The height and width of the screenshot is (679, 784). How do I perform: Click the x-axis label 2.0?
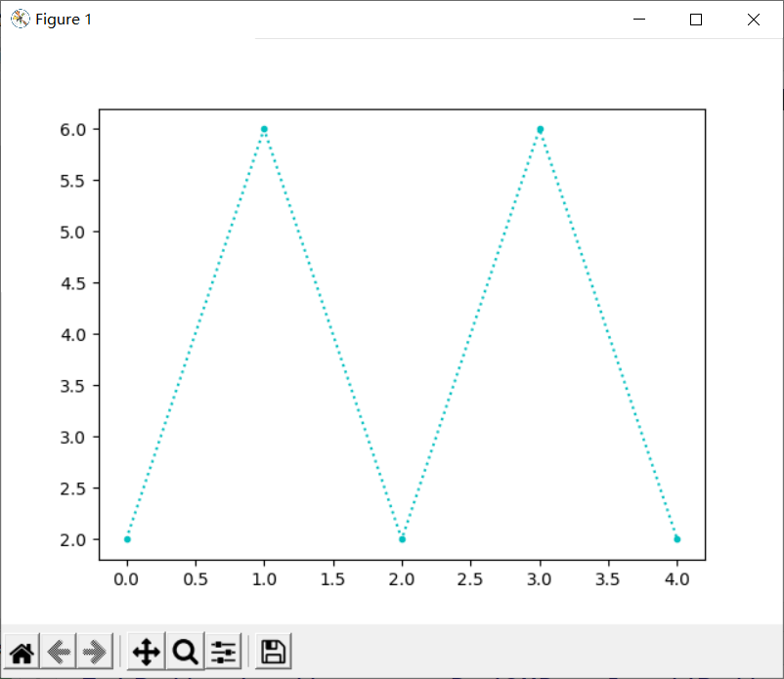(402, 579)
